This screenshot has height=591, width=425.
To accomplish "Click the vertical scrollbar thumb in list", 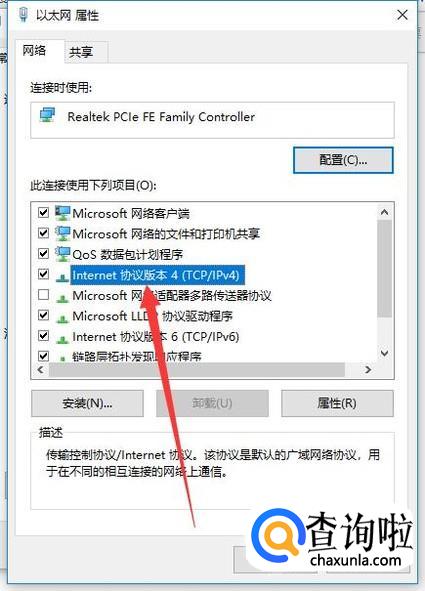I will [x=384, y=269].
